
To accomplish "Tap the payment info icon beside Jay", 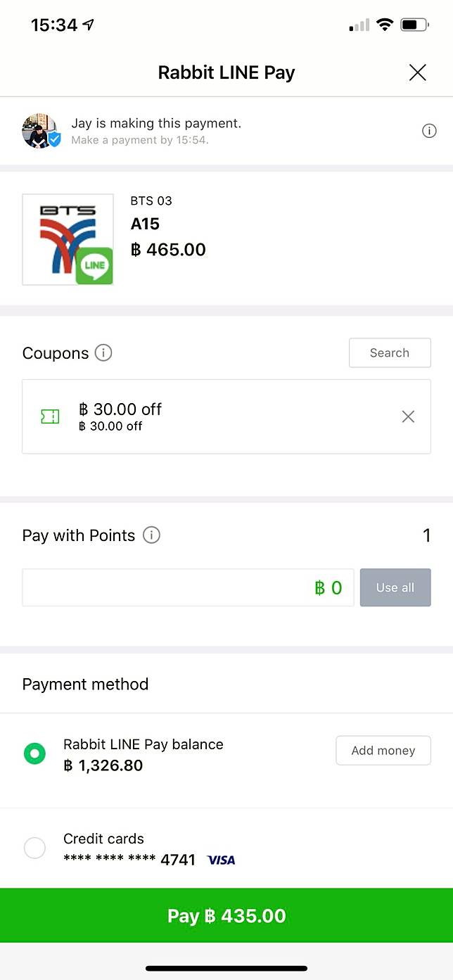I will click(429, 131).
